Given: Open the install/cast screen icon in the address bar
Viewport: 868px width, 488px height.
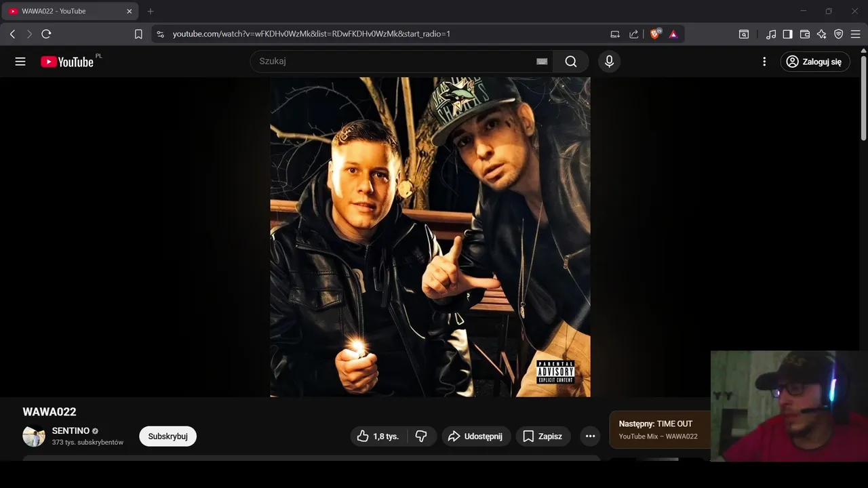Looking at the screenshot, I should 615,34.
